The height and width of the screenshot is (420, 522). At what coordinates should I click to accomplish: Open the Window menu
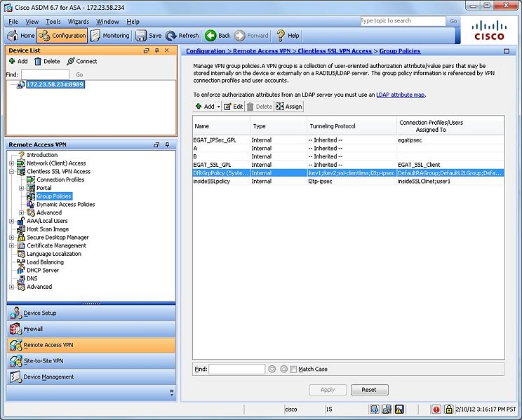point(107,22)
